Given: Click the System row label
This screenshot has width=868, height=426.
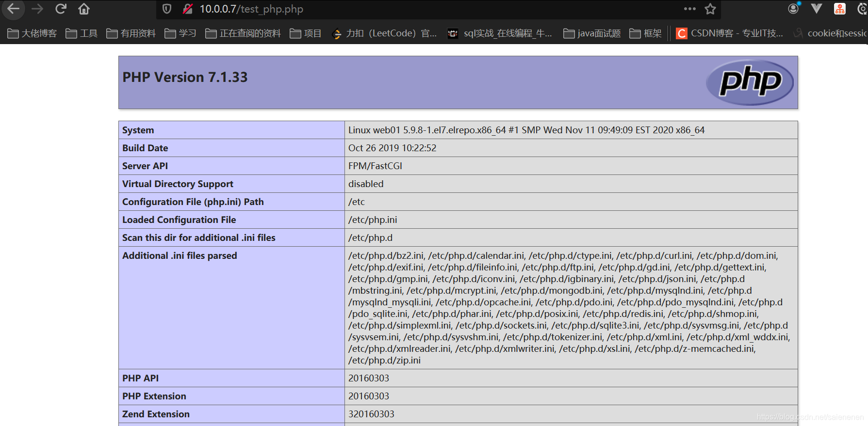Looking at the screenshot, I should (138, 130).
